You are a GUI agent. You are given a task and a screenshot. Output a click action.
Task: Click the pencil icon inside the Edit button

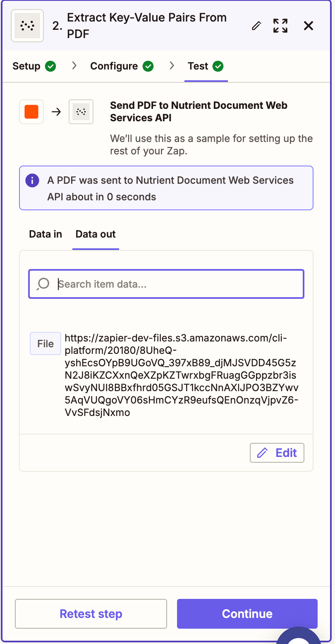point(263,452)
